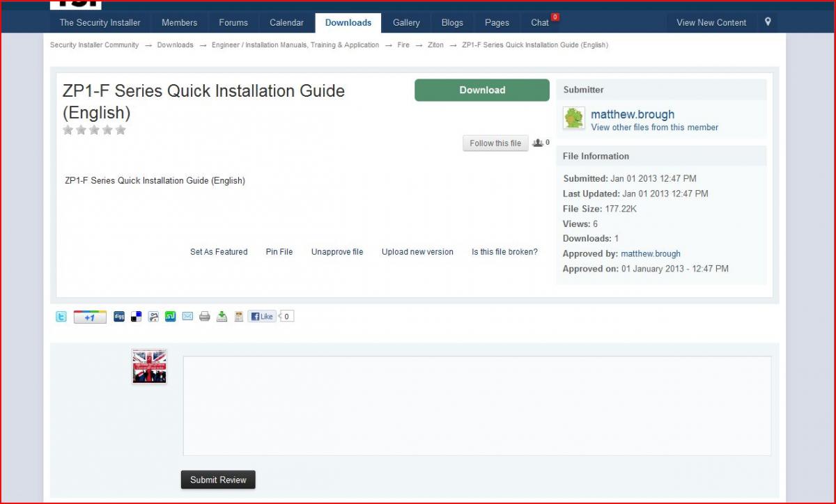
Task: Click the Union Jack user avatar
Action: (x=149, y=366)
